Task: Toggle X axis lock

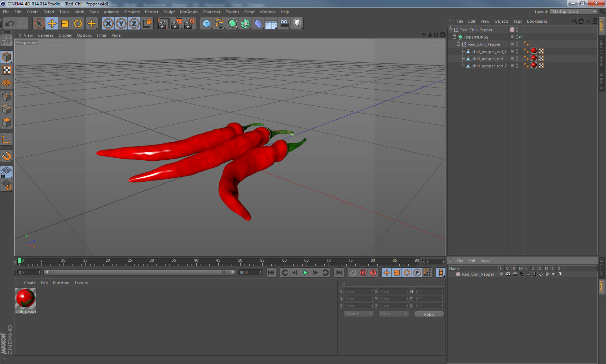Action: click(x=108, y=24)
